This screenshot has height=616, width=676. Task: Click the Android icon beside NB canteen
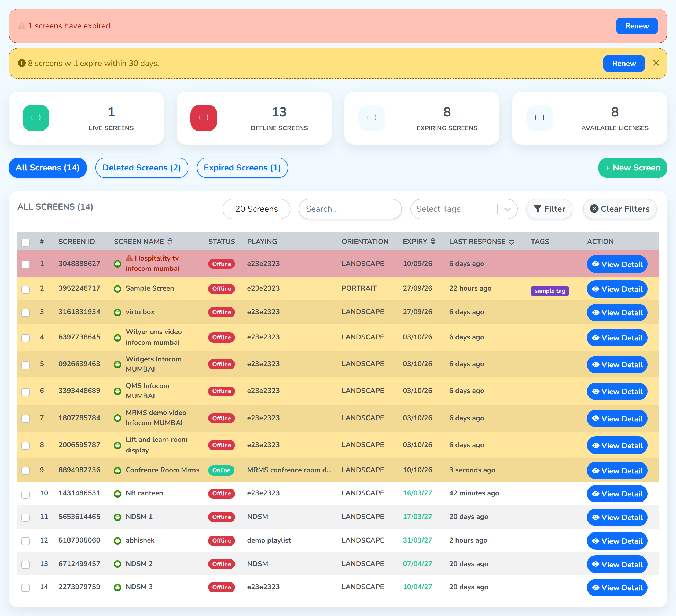pyautogui.click(x=117, y=494)
